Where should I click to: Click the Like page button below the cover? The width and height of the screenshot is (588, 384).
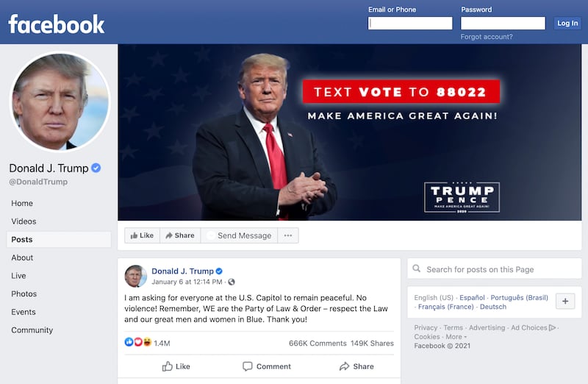142,235
